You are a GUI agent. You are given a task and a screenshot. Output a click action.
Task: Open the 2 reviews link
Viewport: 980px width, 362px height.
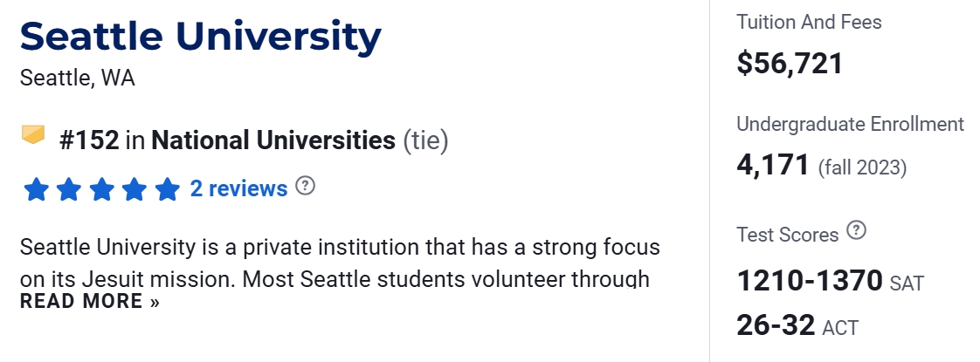click(238, 188)
